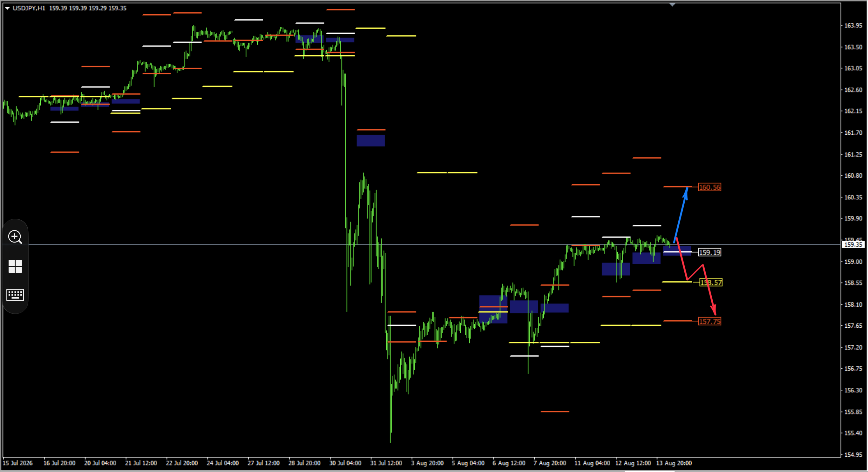The height and width of the screenshot is (472, 868).
Task: Click the 156.75 price axis value
Action: click(x=853, y=368)
